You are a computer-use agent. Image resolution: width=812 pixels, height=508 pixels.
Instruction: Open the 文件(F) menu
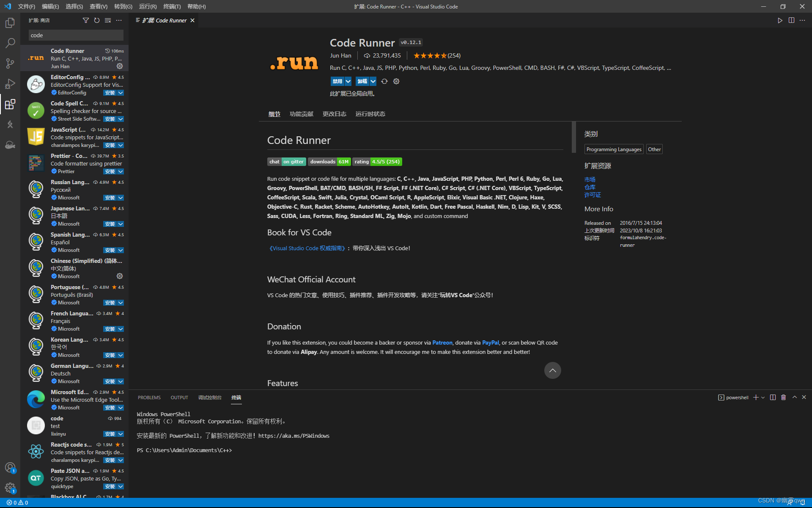click(26, 6)
